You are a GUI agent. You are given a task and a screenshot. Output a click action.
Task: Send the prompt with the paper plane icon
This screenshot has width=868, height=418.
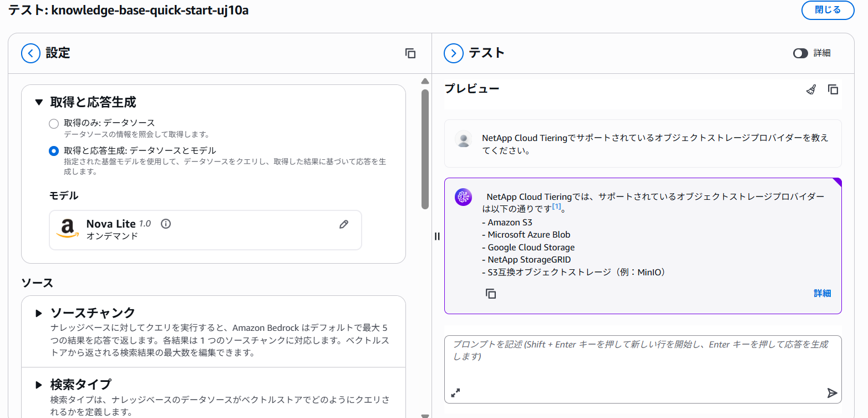coord(832,393)
